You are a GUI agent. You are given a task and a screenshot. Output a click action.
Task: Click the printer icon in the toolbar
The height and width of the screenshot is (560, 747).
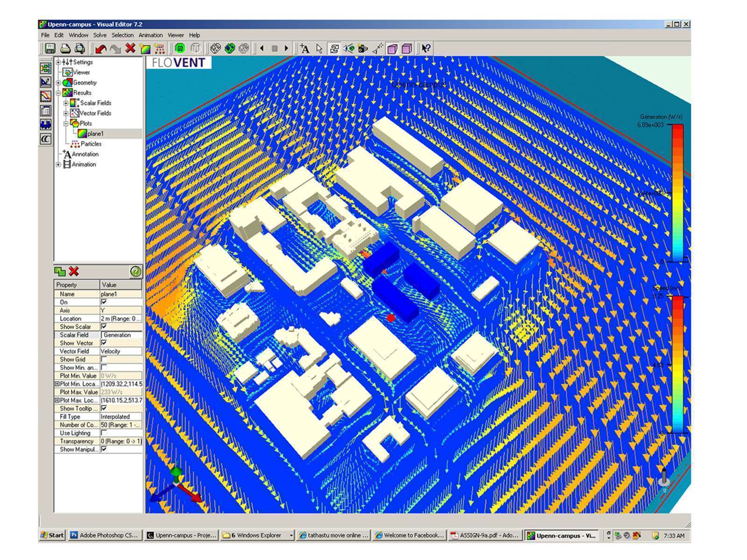pyautogui.click(x=65, y=49)
